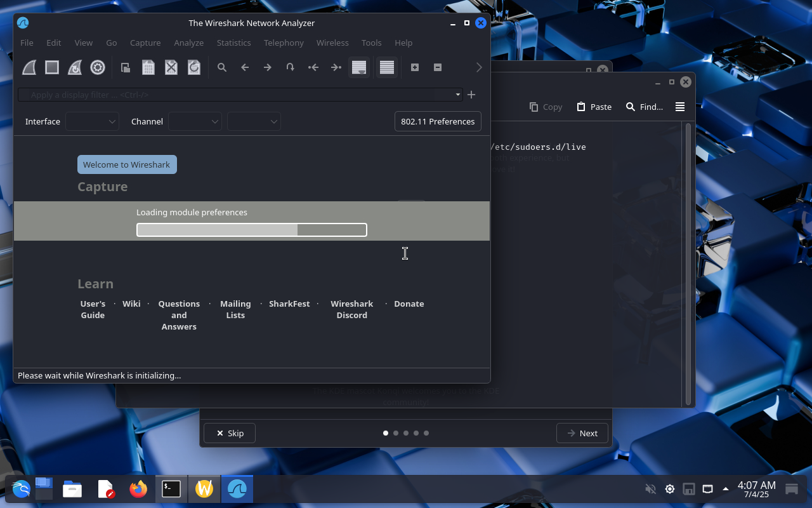This screenshot has height=508, width=812.
Task: Open the User's Guide link
Action: coord(93,309)
